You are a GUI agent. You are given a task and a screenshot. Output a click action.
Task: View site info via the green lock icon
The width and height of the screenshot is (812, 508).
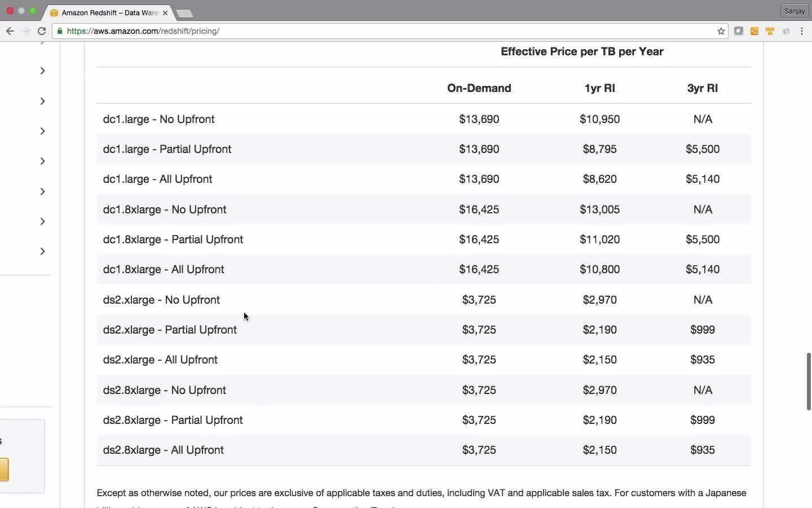click(60, 31)
